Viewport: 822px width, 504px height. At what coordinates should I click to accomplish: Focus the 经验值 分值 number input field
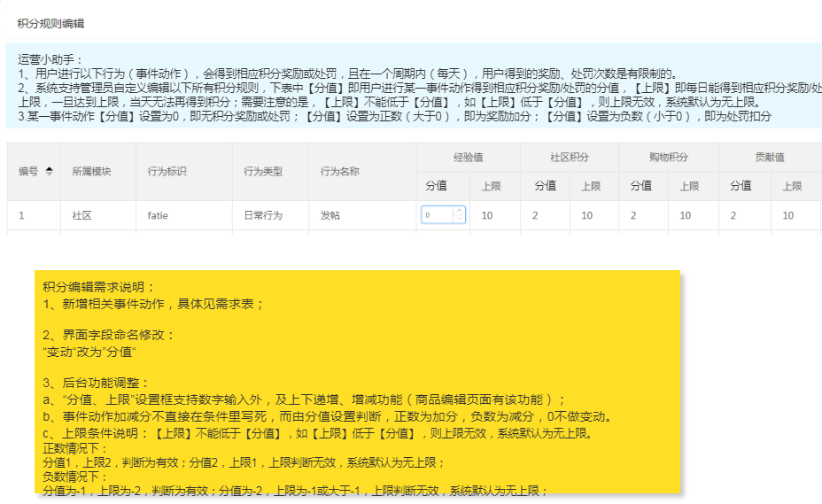pyautogui.click(x=437, y=215)
